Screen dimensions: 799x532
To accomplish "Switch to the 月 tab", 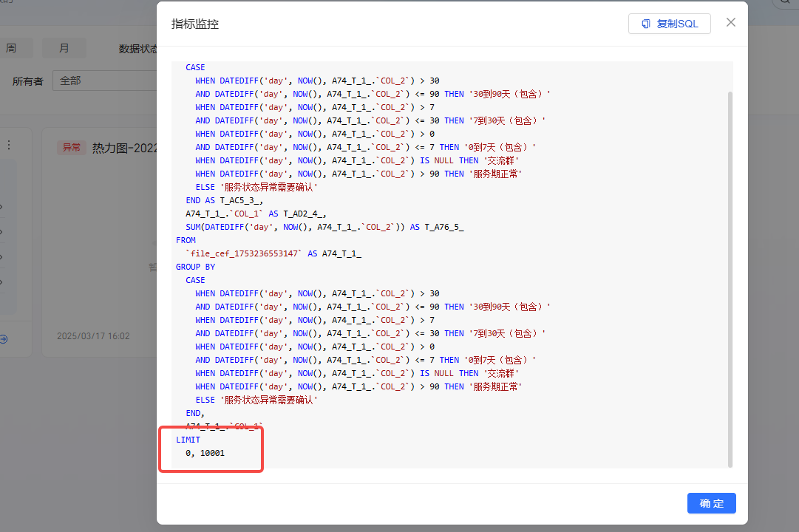I will [64, 48].
